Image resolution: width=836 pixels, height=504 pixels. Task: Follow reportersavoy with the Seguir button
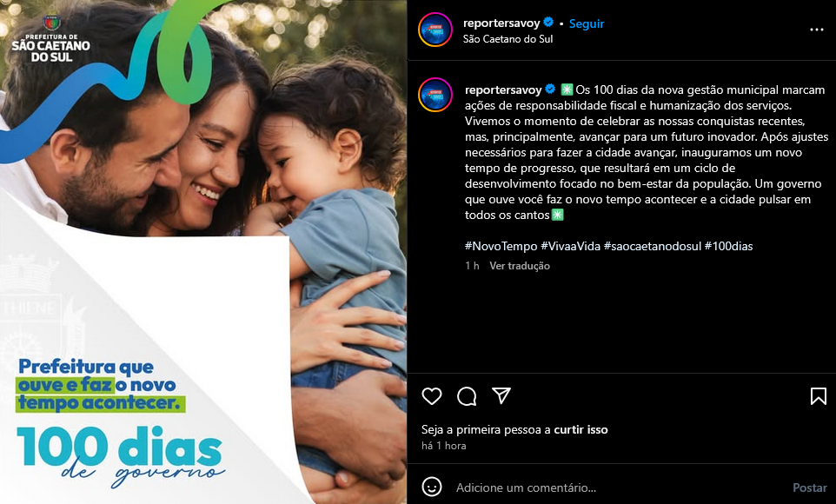[587, 23]
